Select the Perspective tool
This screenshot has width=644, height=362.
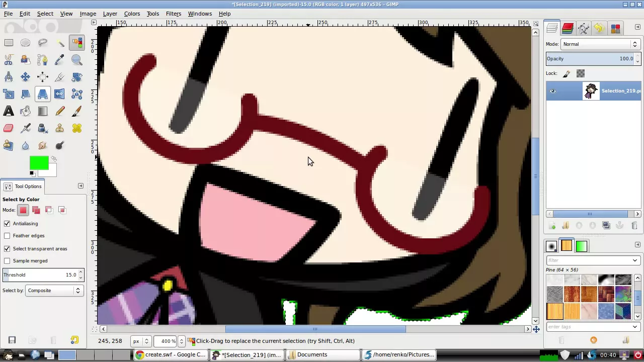coord(43,94)
